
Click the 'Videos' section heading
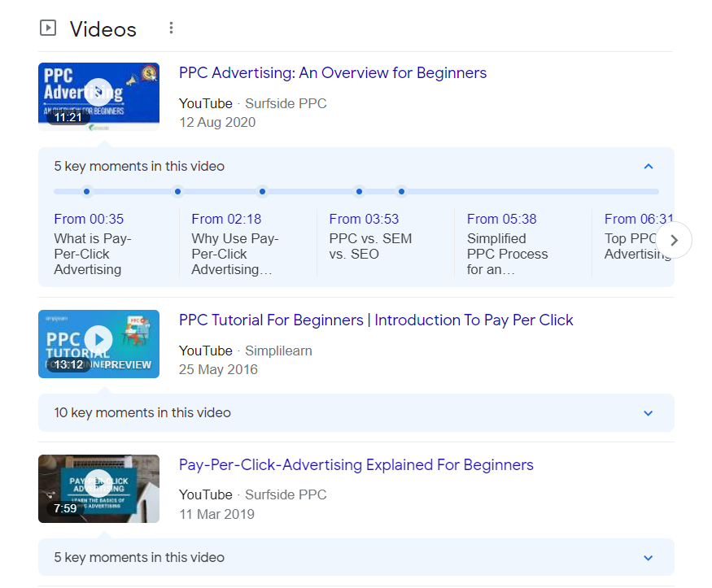pos(103,29)
